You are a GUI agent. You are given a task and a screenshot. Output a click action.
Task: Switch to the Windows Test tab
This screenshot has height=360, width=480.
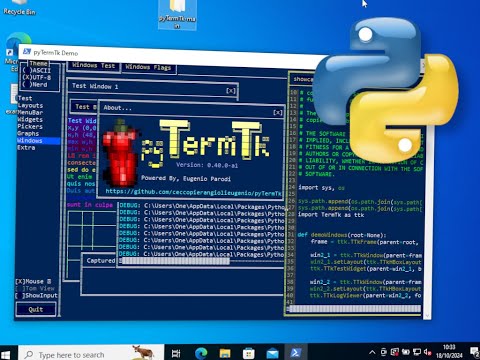pyautogui.click(x=94, y=66)
